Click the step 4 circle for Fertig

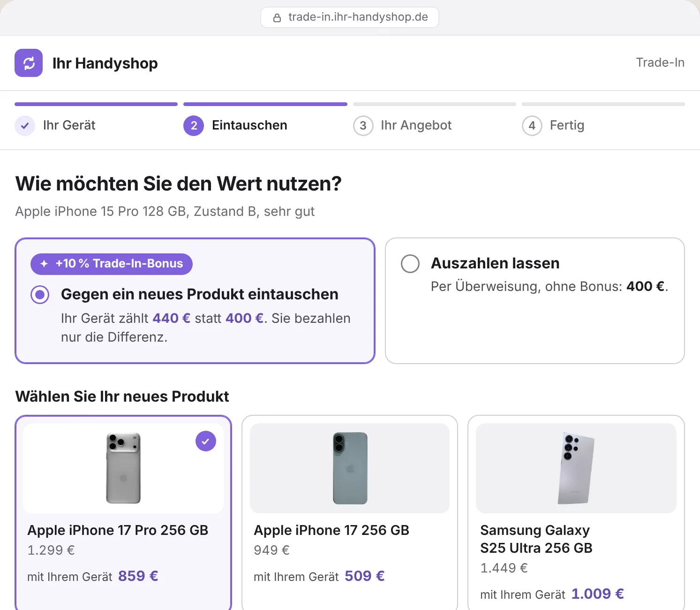532,126
